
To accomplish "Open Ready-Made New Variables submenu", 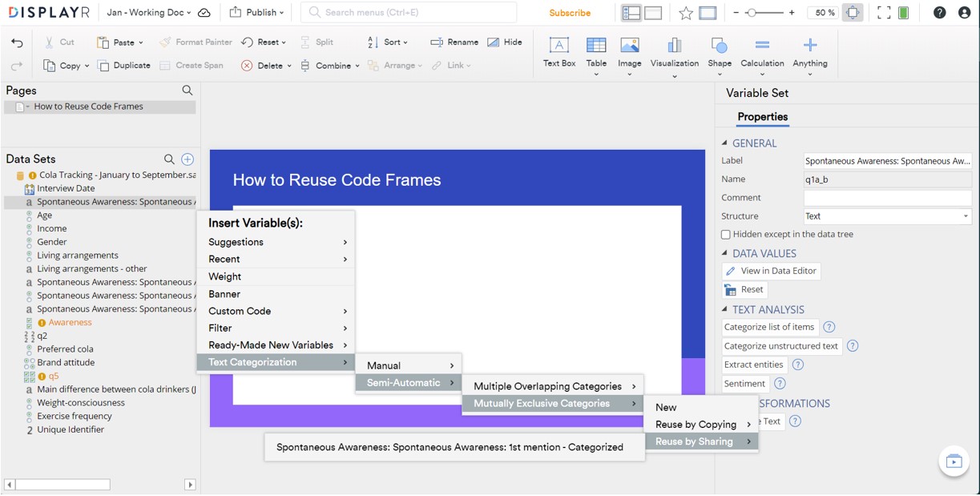I will tap(276, 345).
